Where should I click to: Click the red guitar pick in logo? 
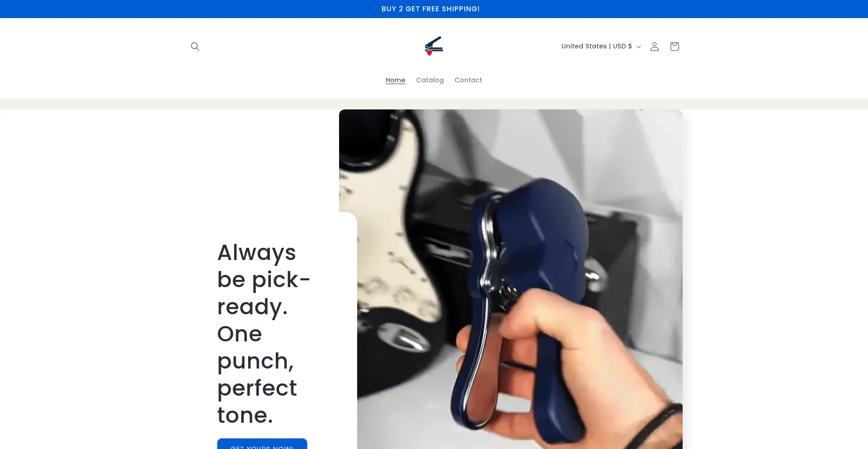[429, 53]
